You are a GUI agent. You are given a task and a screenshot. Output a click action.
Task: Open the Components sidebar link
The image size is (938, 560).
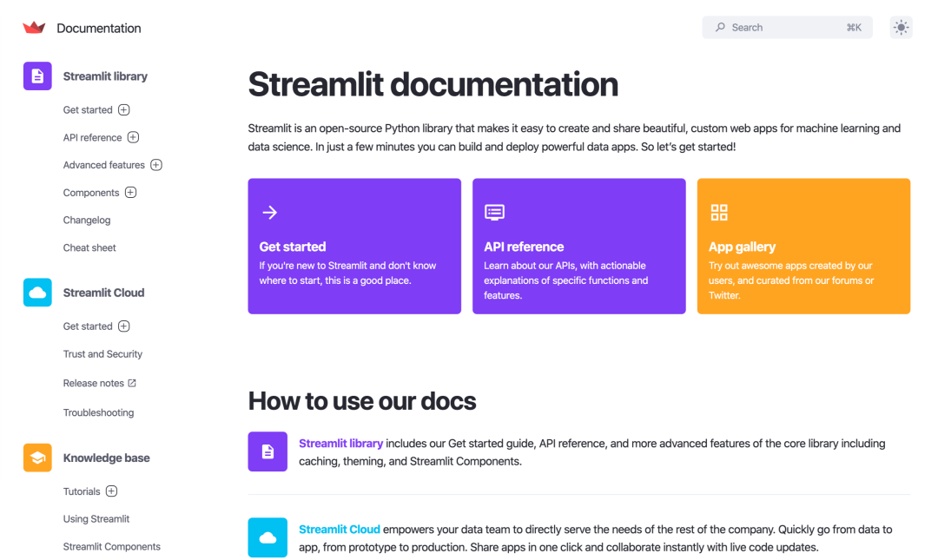91,192
